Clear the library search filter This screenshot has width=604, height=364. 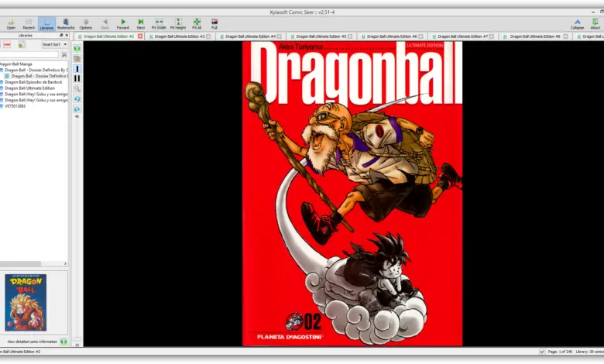(x=64, y=55)
